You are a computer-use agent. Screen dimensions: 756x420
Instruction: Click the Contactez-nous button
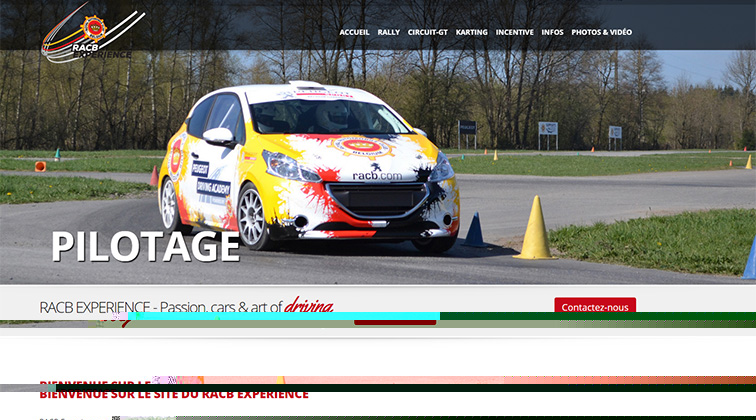click(595, 305)
